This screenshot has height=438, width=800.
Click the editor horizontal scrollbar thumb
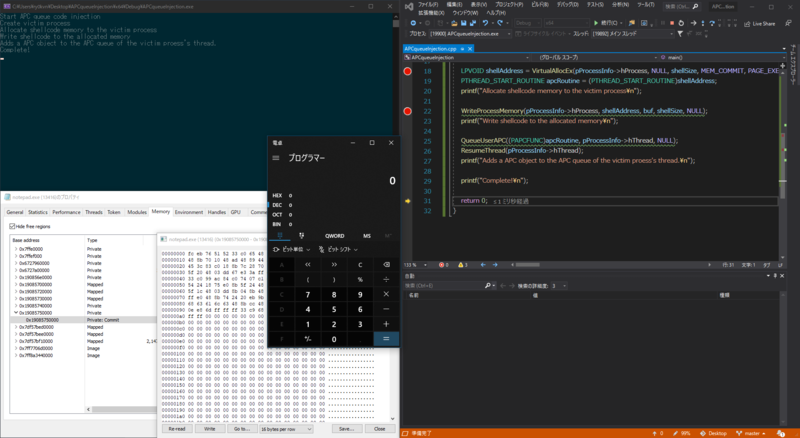(528, 265)
